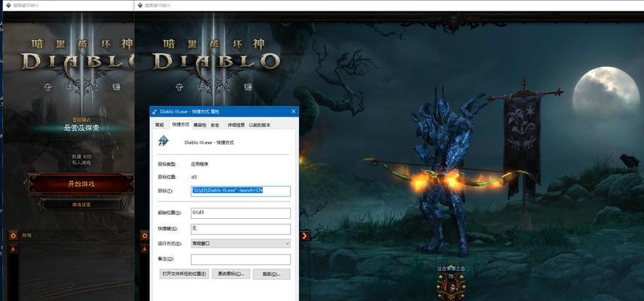
Task: Click 开始游戏 in left Diablo window
Action: [81, 184]
